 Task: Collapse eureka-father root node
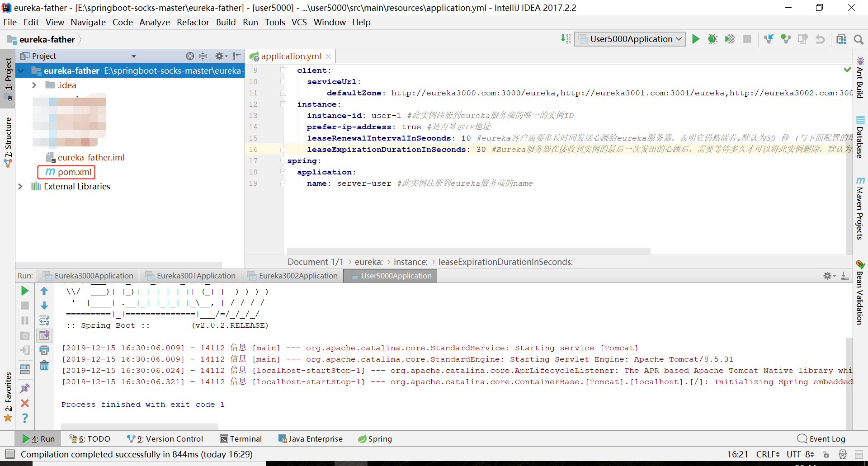click(21, 71)
